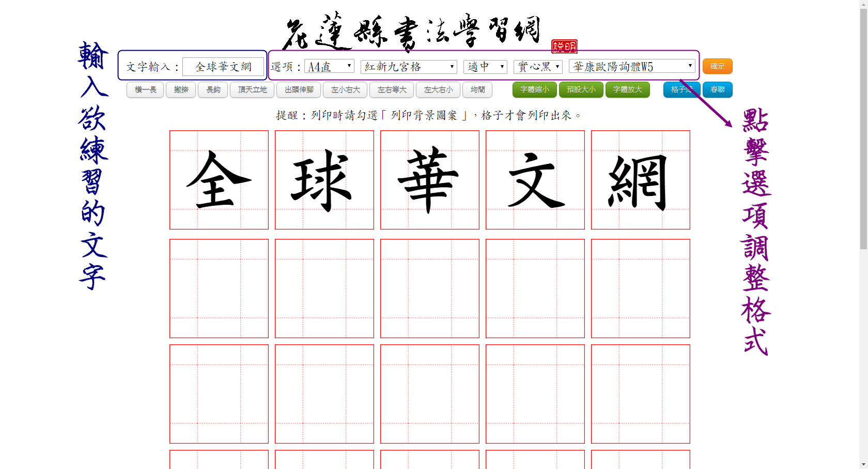Click the 左小右大 layout button
Screen dimensions: 868x469
click(x=345, y=89)
